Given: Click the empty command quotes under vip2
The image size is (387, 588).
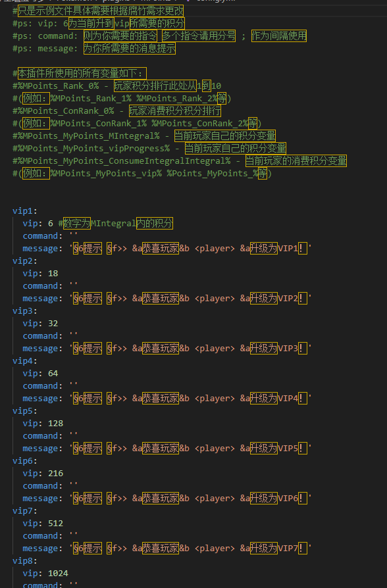Looking at the screenshot, I should [x=74, y=285].
